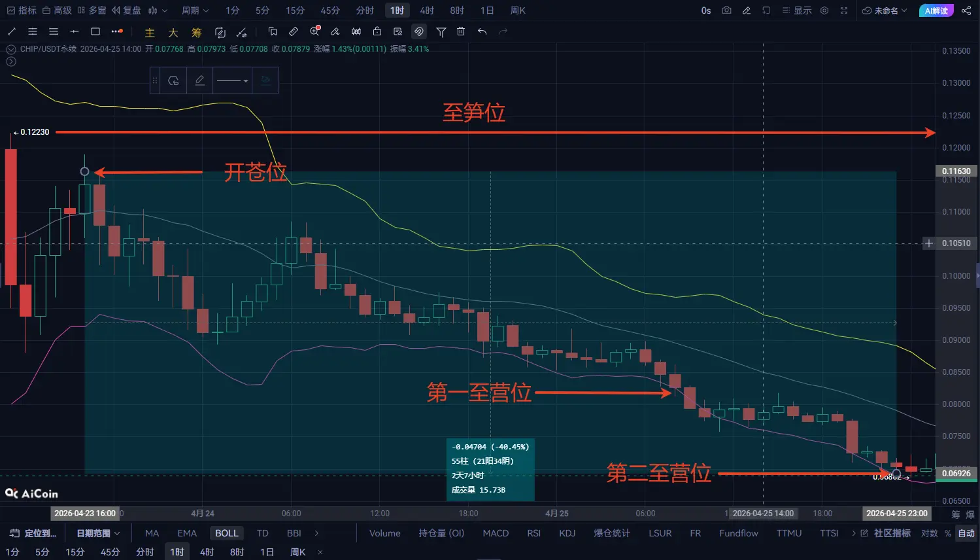Click the pen style icon in floating toolbar
980x560 pixels.
[x=200, y=80]
